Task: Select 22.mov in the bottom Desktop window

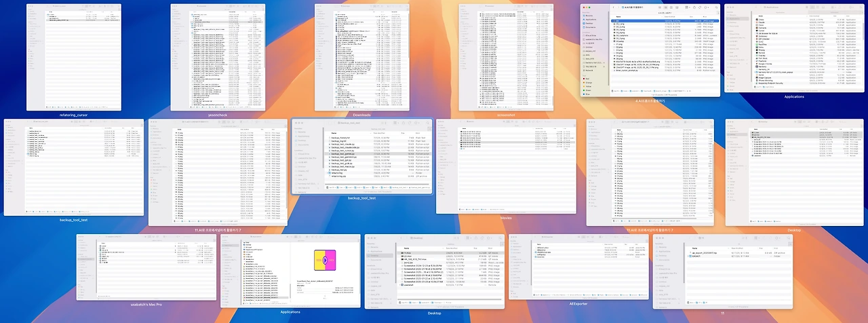Action: [451, 256]
